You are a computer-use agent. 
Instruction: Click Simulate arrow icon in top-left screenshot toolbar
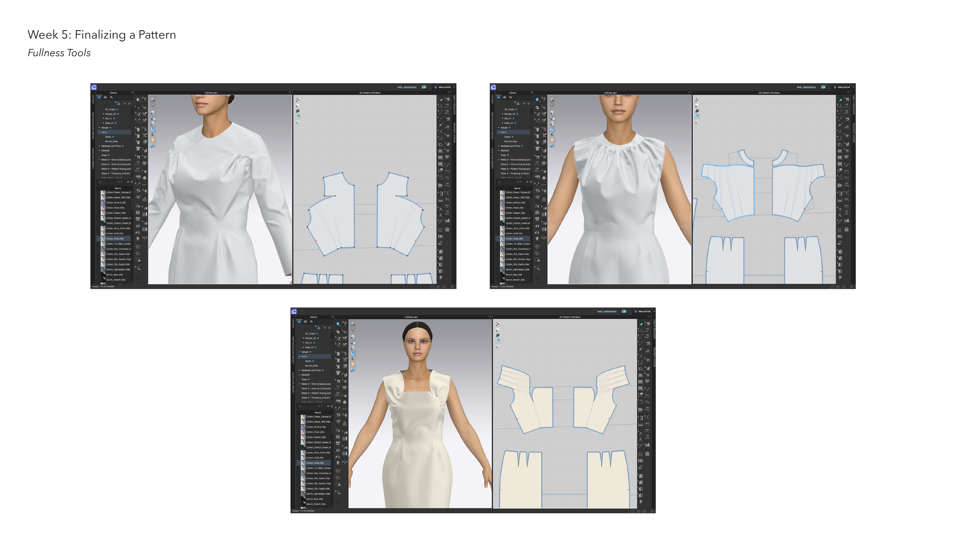point(138,99)
